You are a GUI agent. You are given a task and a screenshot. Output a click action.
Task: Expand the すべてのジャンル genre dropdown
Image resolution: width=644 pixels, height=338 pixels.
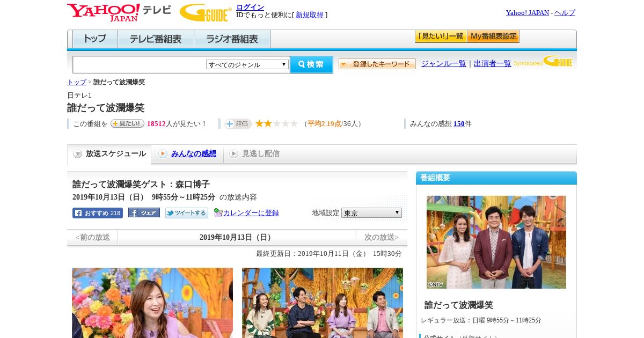click(x=247, y=64)
